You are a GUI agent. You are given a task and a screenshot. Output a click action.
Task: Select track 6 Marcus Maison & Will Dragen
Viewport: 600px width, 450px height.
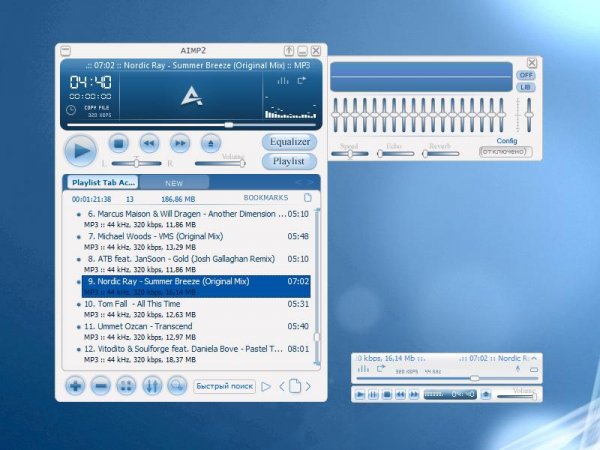tap(196, 219)
